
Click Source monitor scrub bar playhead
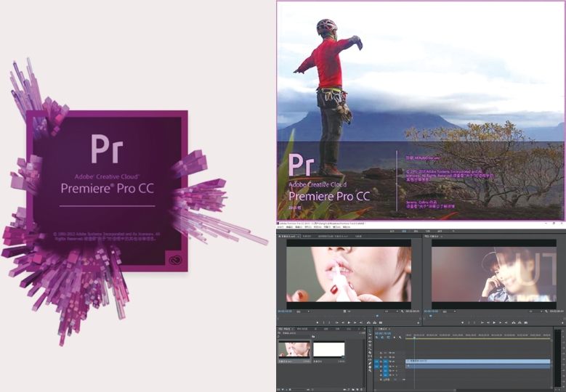coord(377,316)
